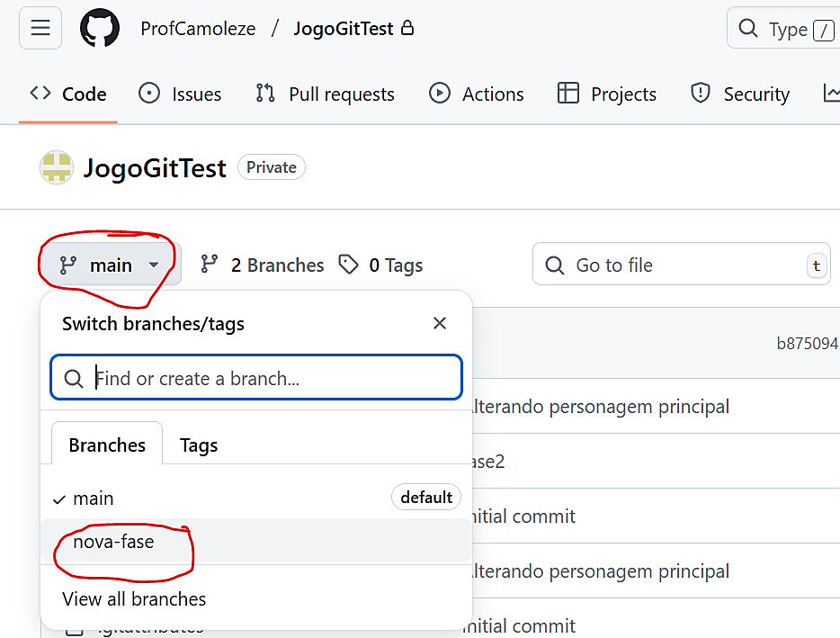
Task: Click the branch icon beside 2 Branches
Action: 210,265
